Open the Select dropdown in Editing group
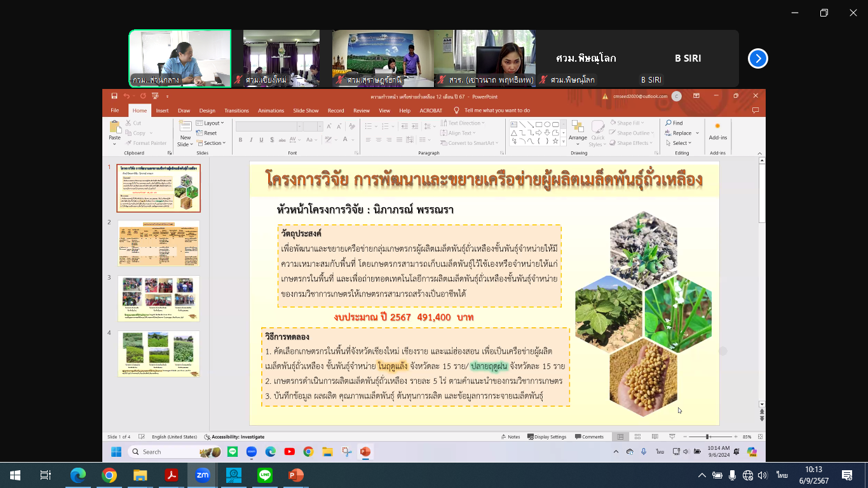The height and width of the screenshot is (488, 868). [678, 143]
